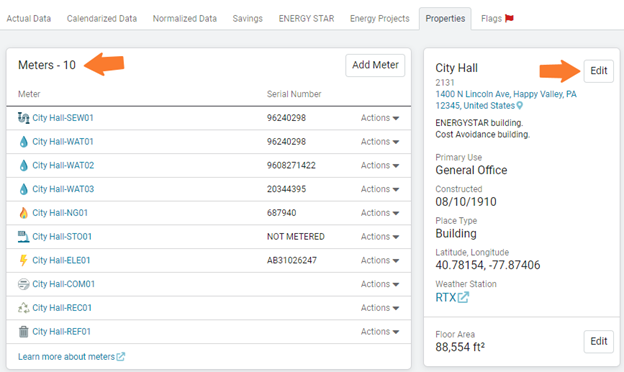Open Actions dropdown for City Hall-STO01
Screen dimensions: 624x372
click(x=380, y=236)
